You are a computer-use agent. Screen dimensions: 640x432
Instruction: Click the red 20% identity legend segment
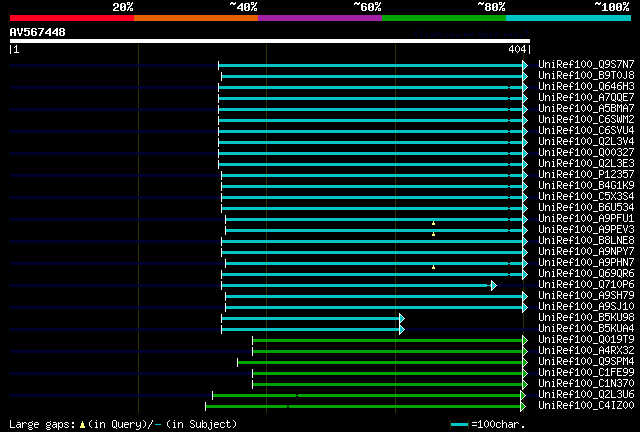[72, 18]
